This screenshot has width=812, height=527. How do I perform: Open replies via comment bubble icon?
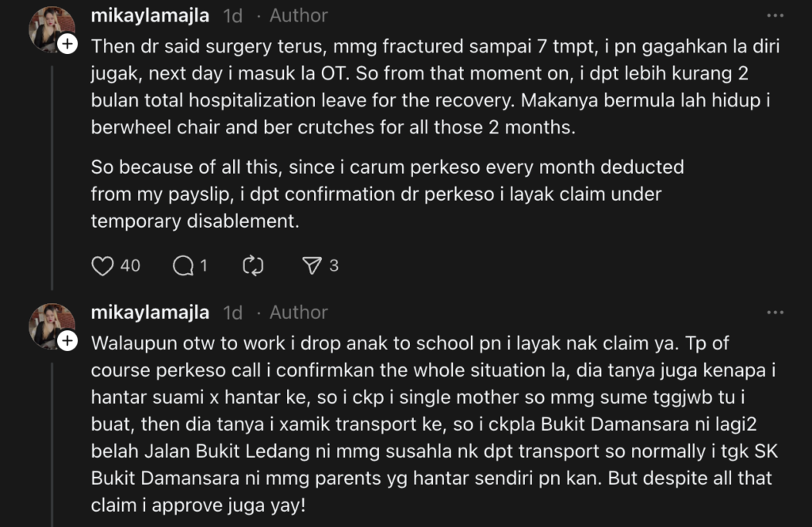[x=183, y=266]
